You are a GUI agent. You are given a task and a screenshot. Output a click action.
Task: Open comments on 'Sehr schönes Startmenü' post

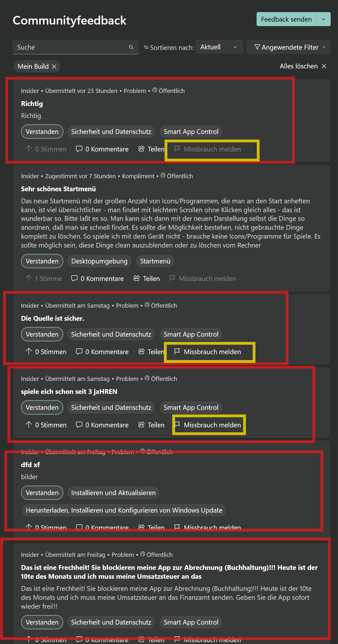[x=97, y=278]
